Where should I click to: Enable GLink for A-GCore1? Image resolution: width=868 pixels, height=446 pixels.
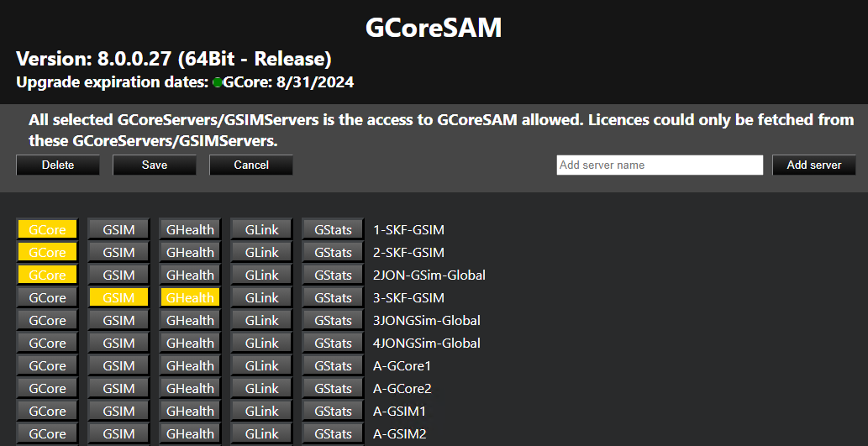tap(261, 365)
